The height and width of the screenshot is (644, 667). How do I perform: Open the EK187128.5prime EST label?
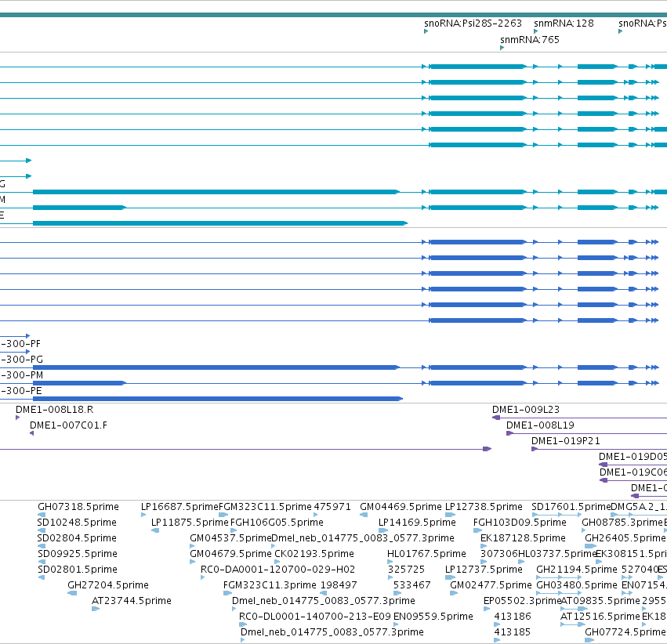click(x=523, y=538)
